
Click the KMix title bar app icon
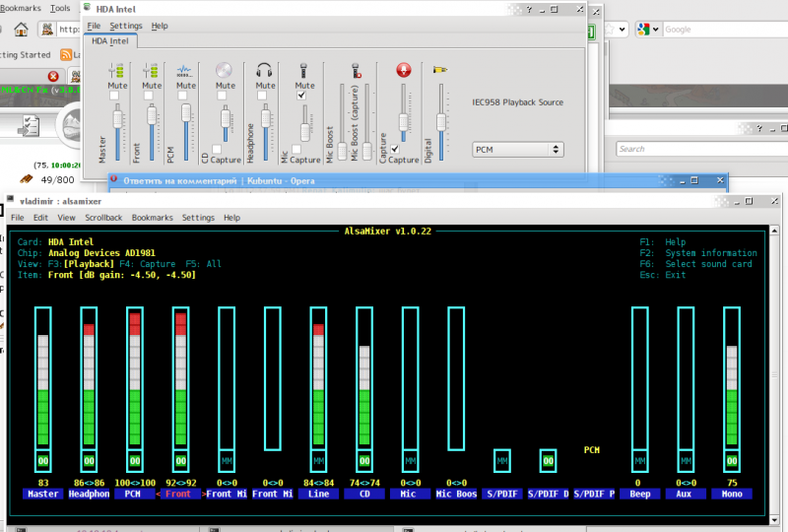[x=88, y=8]
